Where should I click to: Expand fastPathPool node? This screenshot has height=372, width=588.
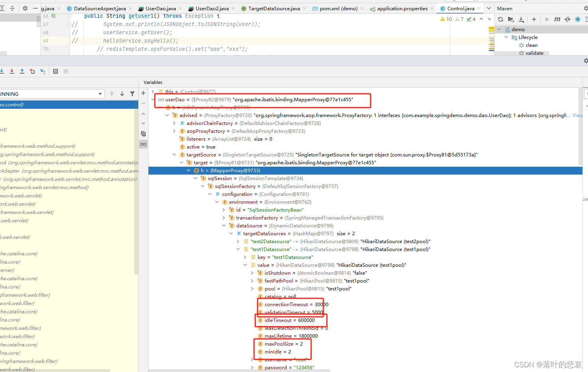pos(252,281)
